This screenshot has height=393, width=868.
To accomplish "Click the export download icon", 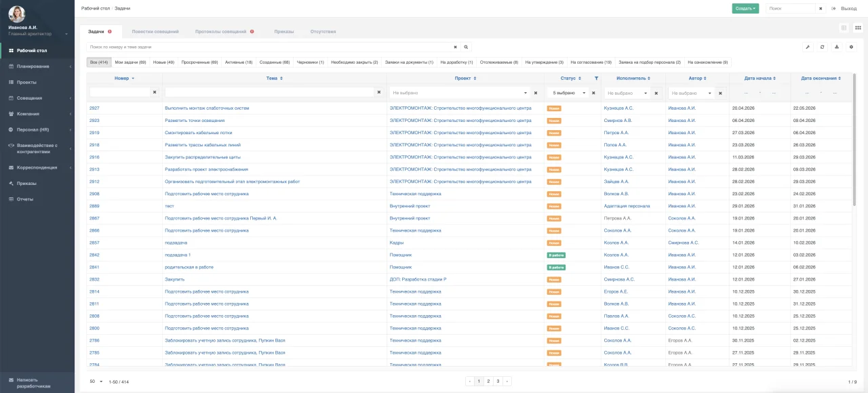I will (x=837, y=47).
